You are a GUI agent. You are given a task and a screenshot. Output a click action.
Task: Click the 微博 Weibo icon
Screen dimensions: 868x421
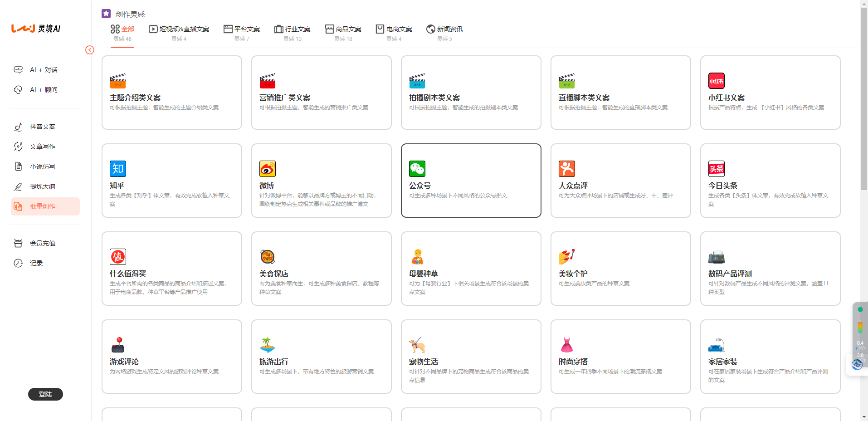tap(268, 168)
